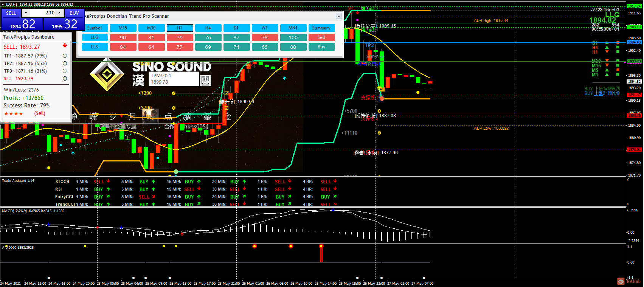
Task: Click the LLS W1 cell showing 65
Action: [x=265, y=47]
